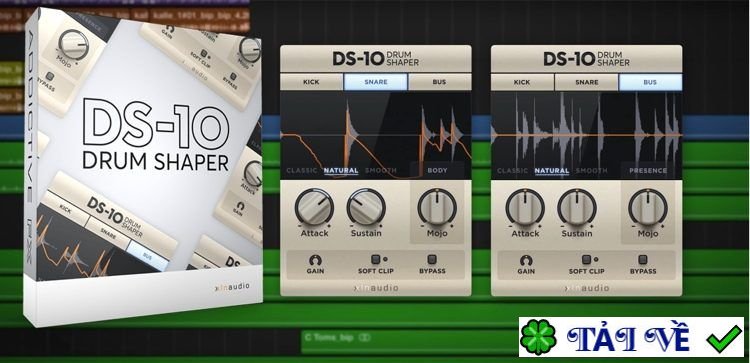Choose NATURAL mode in right DS-10 plugin
Viewport: 750px width, 363px height.
tap(552, 170)
